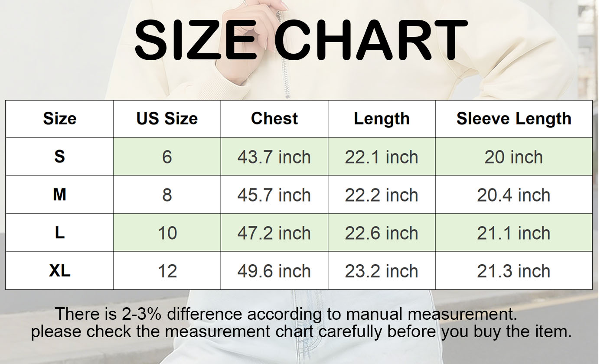Click the 20 inch sleeve length cell
The width and height of the screenshot is (607, 364).
pyautogui.click(x=514, y=157)
